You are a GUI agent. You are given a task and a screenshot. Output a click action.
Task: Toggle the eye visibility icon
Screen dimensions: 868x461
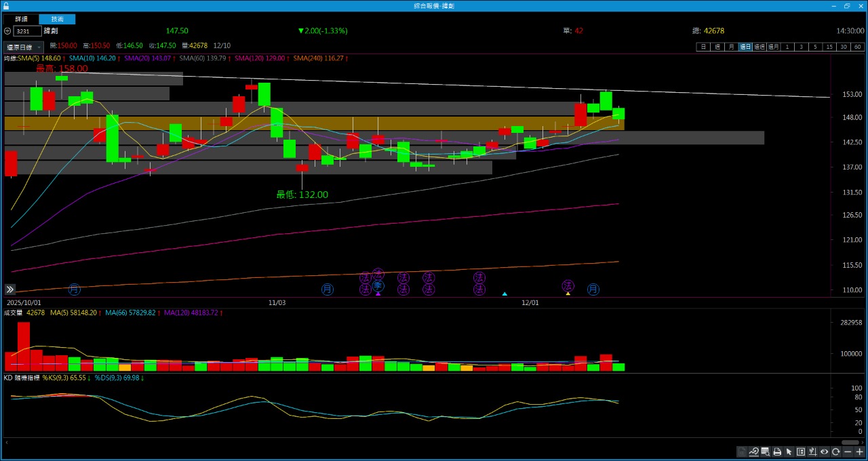pos(825,452)
